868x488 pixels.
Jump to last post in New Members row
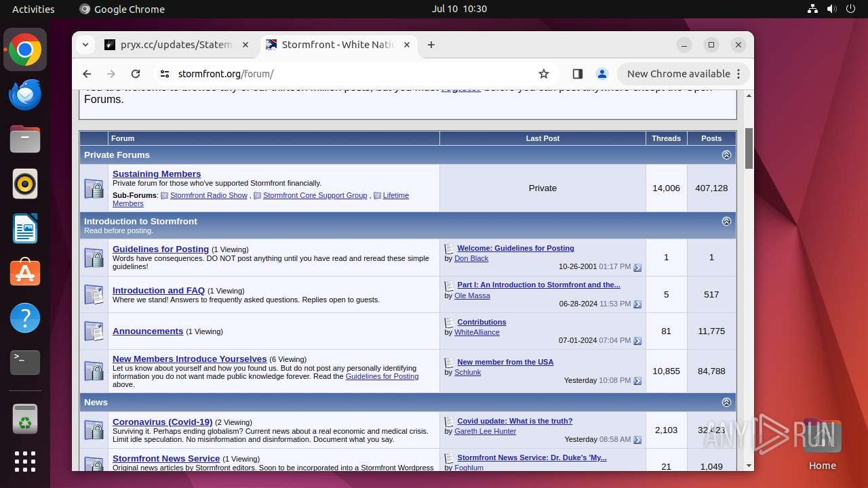tap(637, 381)
